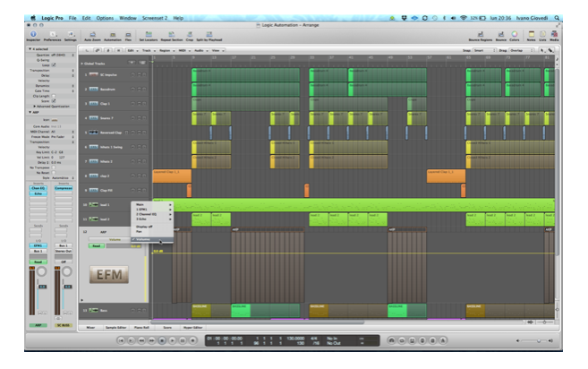Image resolution: width=588 pixels, height=369 pixels.
Task: Click the Split by Playhead icon
Action: 209,34
